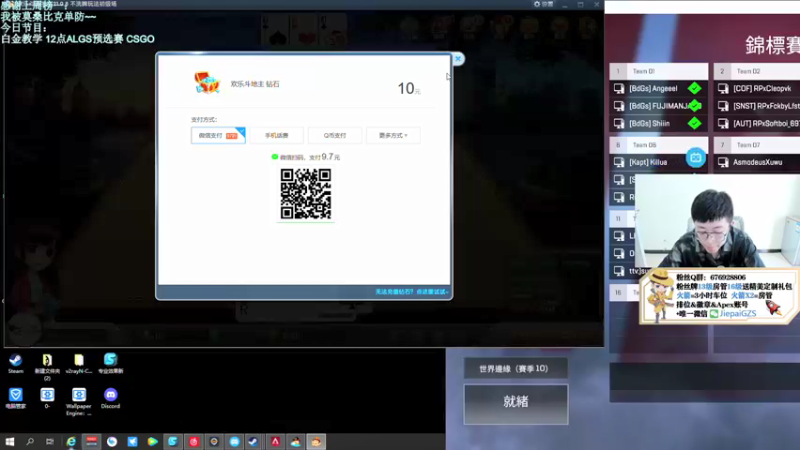Select the Q币支付 payment method
The width and height of the screenshot is (800, 450).
[x=335, y=135]
